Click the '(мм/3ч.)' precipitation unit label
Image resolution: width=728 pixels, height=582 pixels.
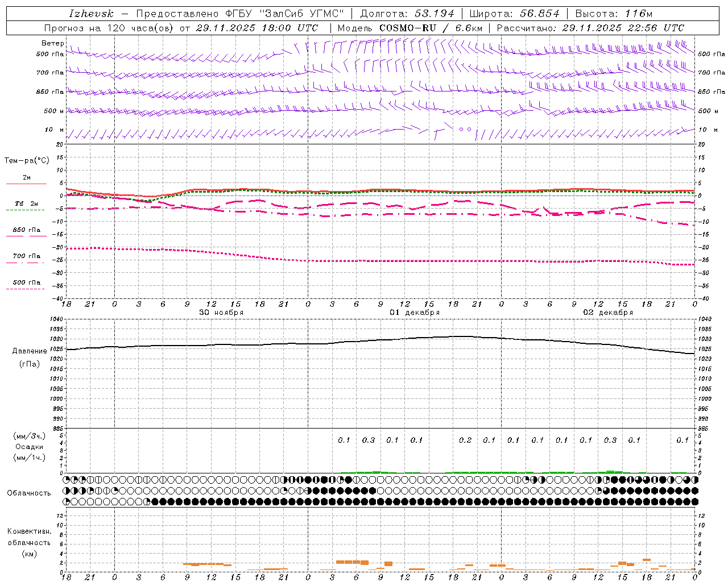coord(30,436)
